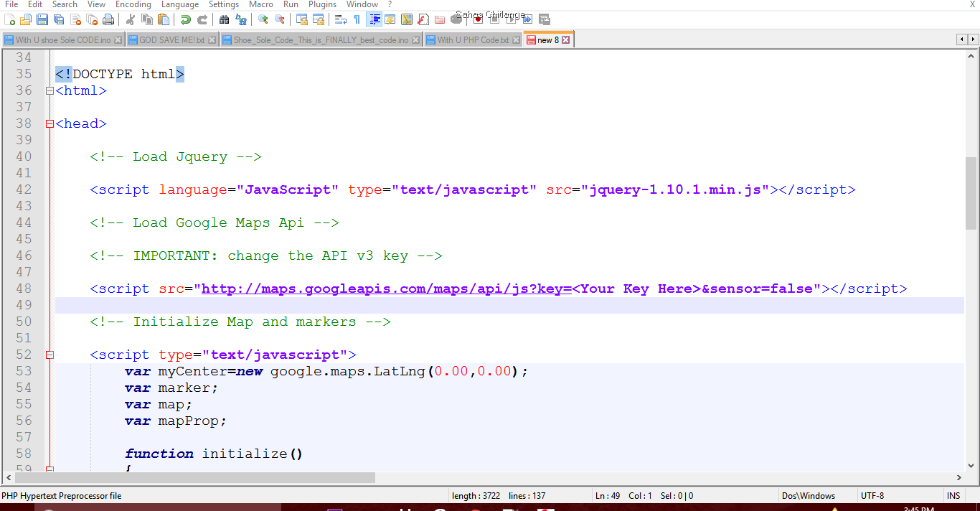Open Find using the binoculars icon
Image resolution: width=980 pixels, height=511 pixels.
coord(224,19)
